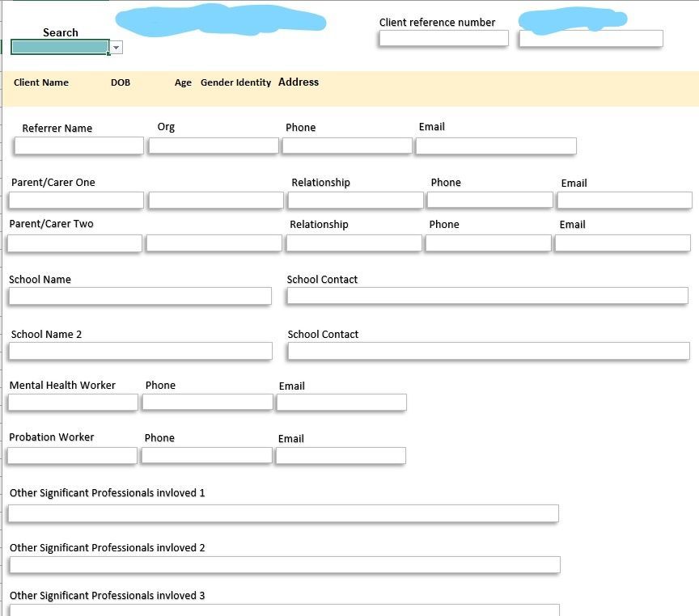The image size is (699, 616).
Task: Click the Referrer Phone input box
Action: [347, 146]
